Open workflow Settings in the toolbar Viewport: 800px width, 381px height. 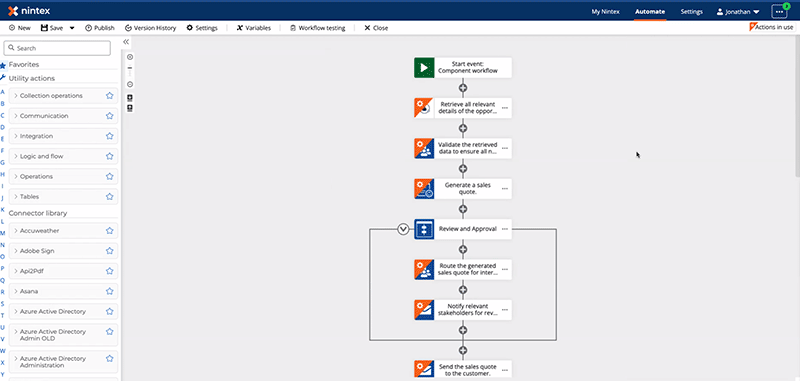point(202,28)
